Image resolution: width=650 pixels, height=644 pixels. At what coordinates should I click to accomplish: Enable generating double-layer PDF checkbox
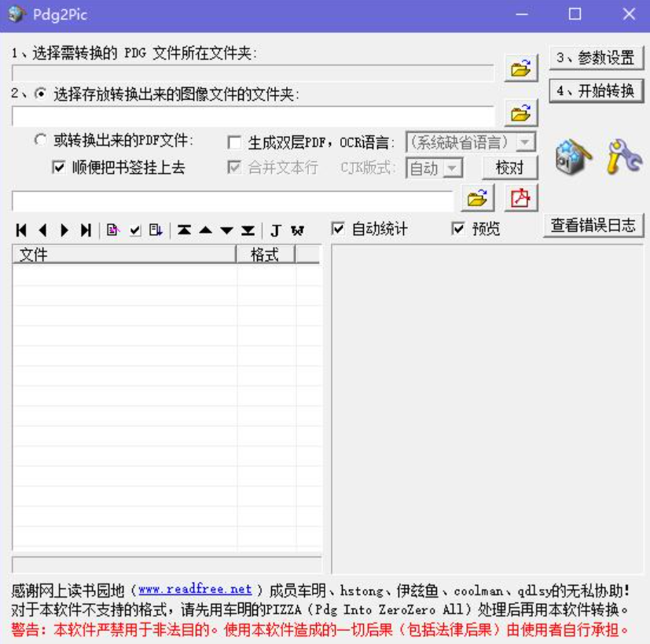(x=235, y=142)
